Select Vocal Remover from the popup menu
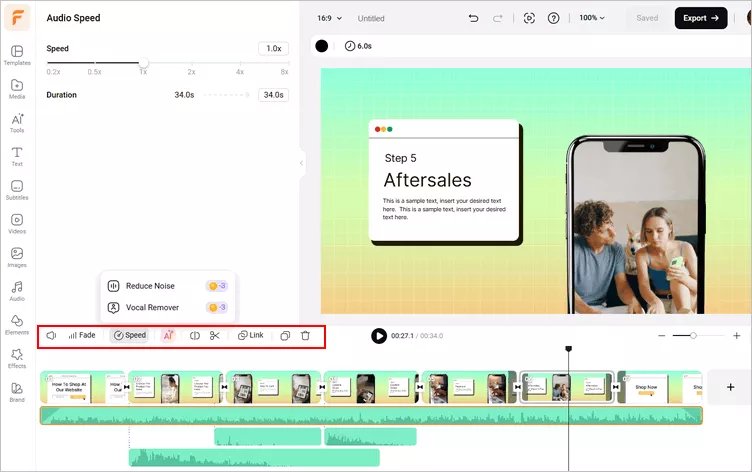 (x=167, y=307)
